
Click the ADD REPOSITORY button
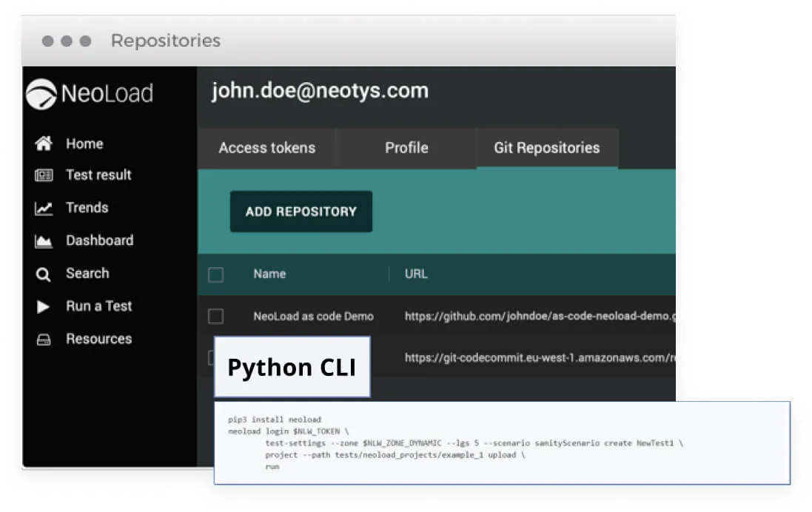[301, 212]
